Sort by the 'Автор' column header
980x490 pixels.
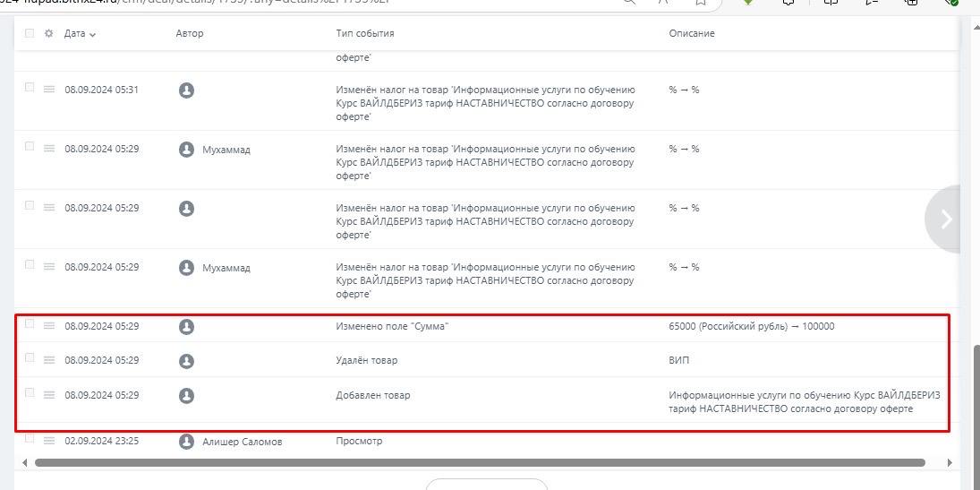(x=189, y=34)
